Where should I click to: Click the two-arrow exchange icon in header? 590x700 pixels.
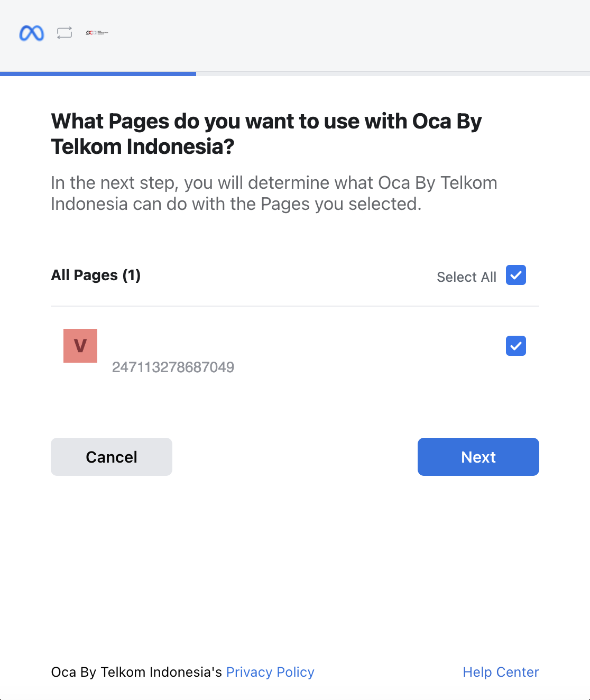(x=64, y=33)
